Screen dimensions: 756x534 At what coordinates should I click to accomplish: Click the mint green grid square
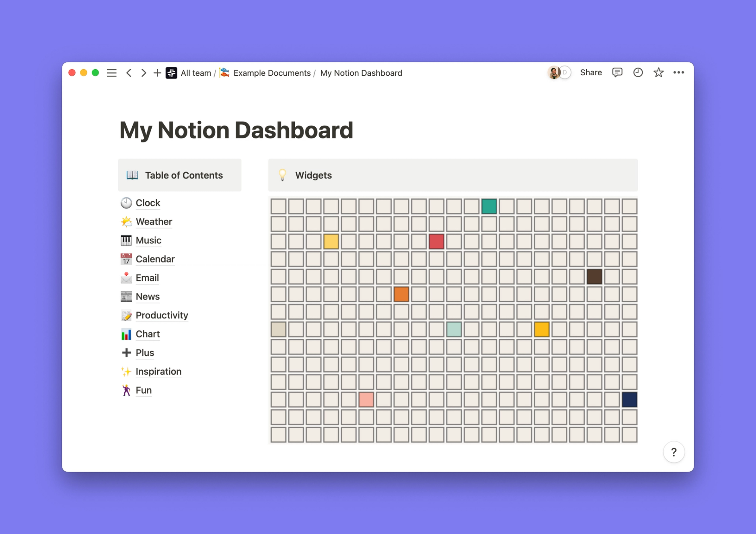[454, 329]
